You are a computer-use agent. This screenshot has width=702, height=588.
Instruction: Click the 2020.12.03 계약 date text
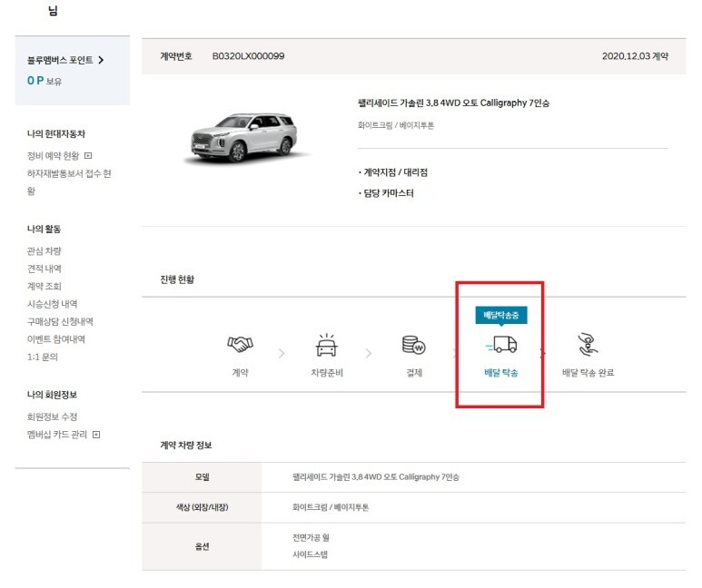tap(635, 56)
